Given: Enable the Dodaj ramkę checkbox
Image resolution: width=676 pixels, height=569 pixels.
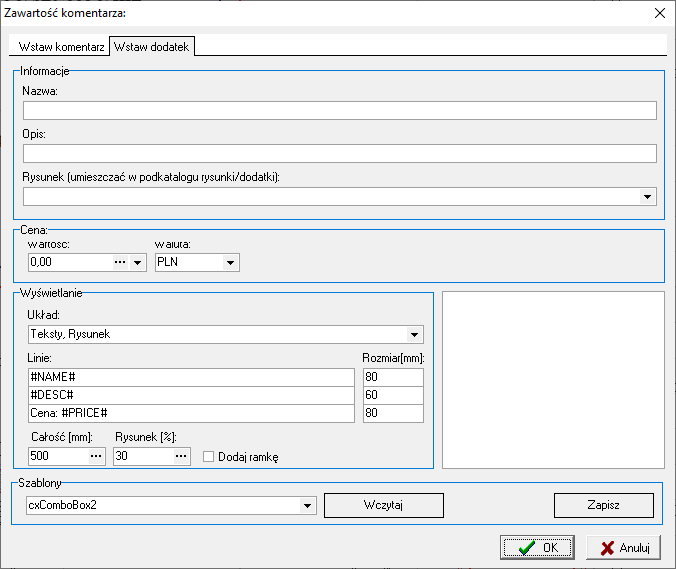Looking at the screenshot, I should click(x=209, y=457).
